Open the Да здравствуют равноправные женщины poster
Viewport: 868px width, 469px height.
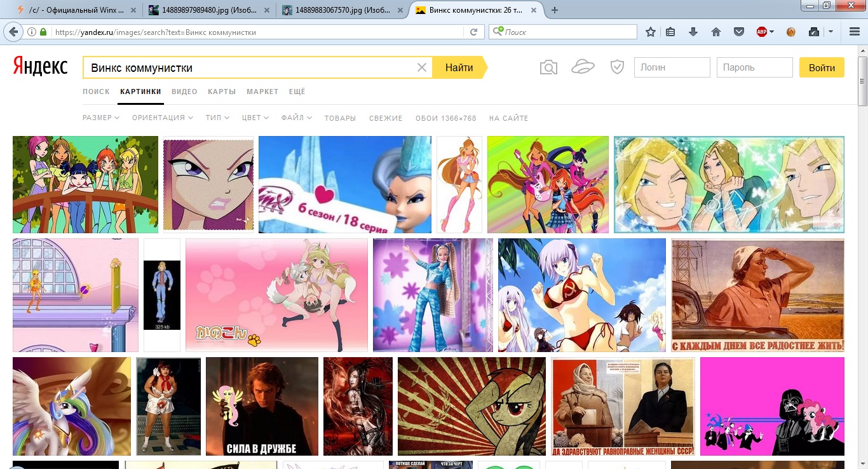click(x=623, y=407)
